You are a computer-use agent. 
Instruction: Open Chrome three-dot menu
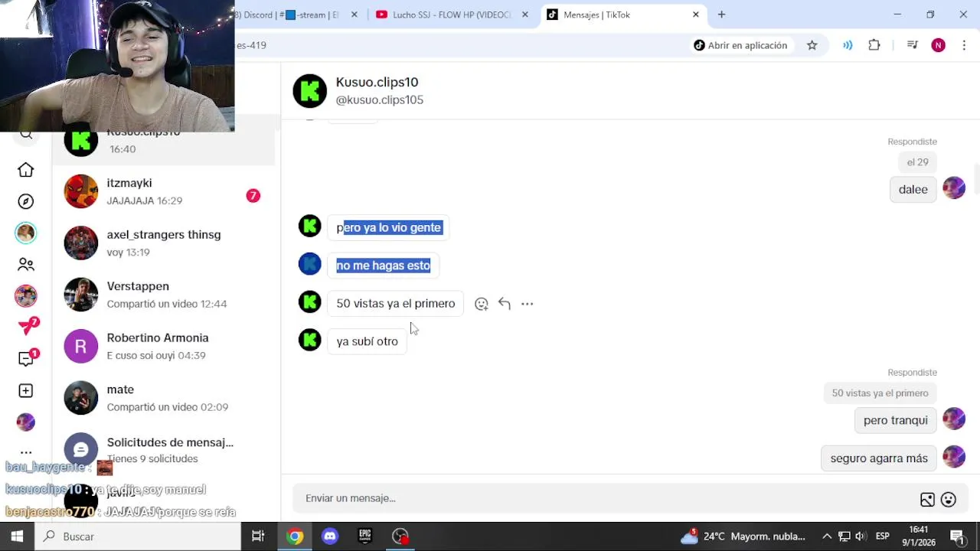coord(963,45)
